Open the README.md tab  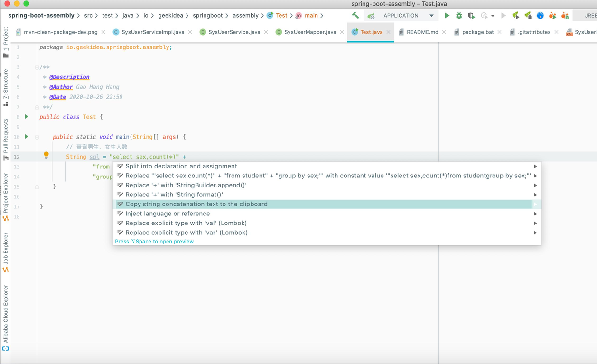tap(422, 32)
